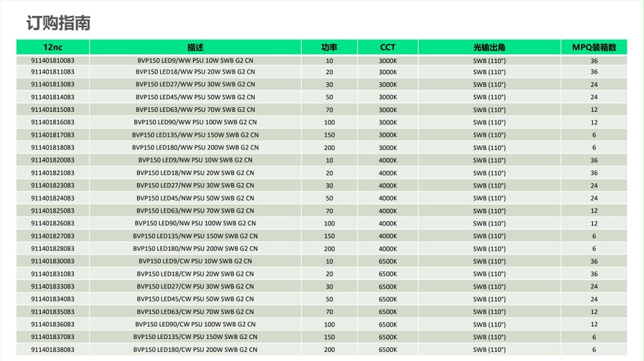Click part number 911401821083
The width and height of the screenshot is (644, 361).
[53, 173]
